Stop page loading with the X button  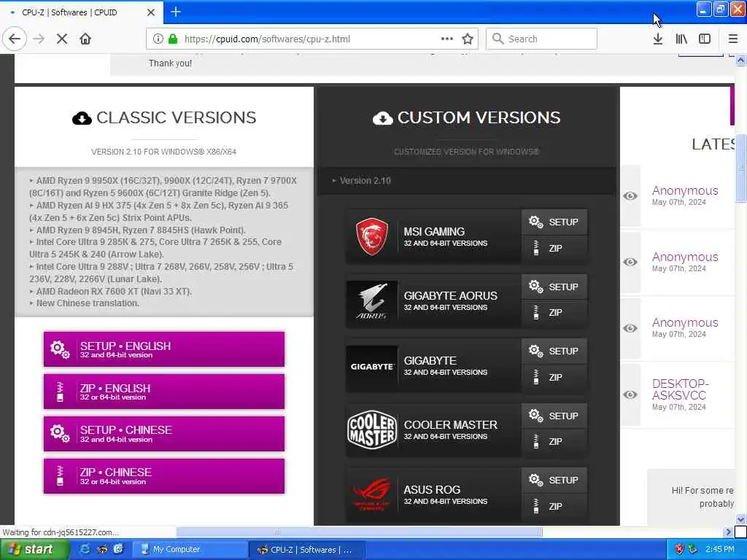[x=62, y=39]
